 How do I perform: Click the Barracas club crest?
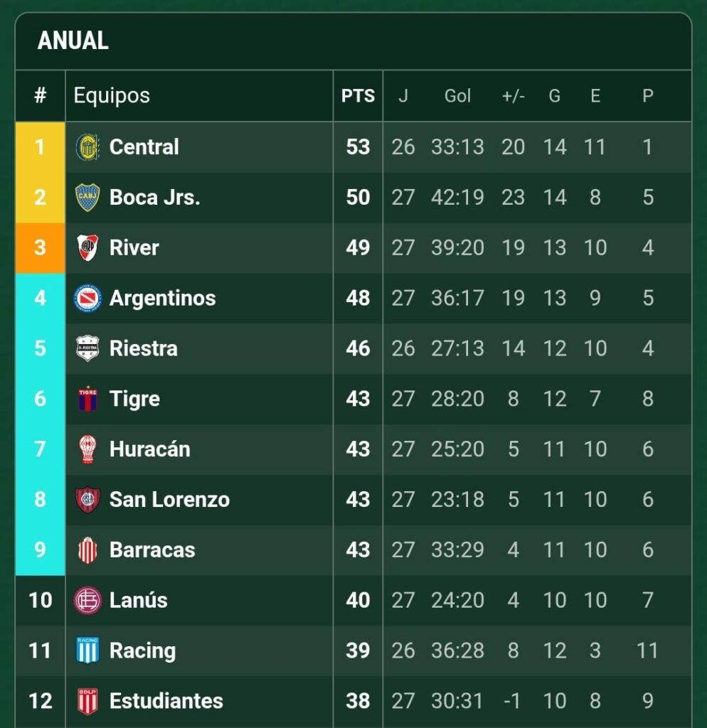pos(87,550)
